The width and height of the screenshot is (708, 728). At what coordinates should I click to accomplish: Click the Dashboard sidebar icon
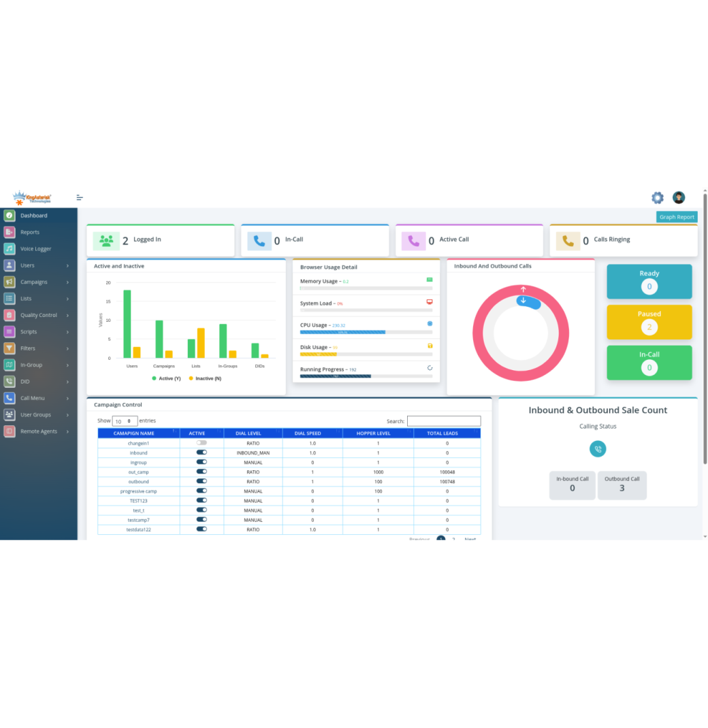coord(10,216)
